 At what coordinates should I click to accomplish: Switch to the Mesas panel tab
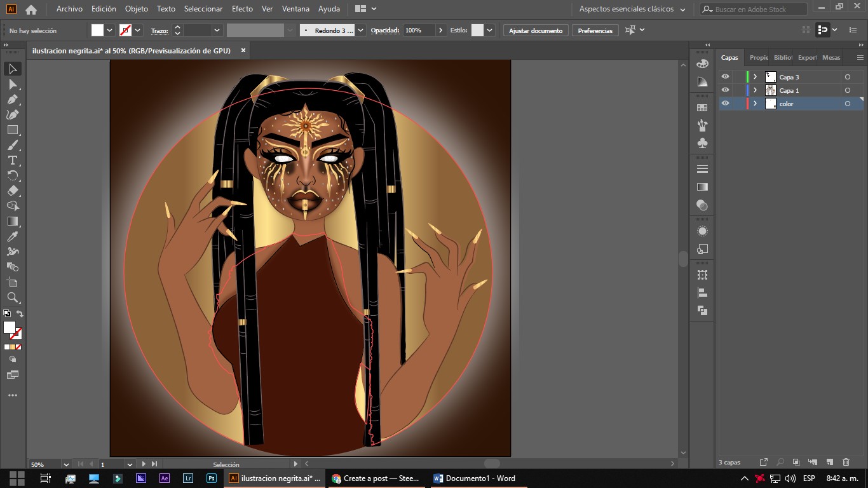pos(831,57)
